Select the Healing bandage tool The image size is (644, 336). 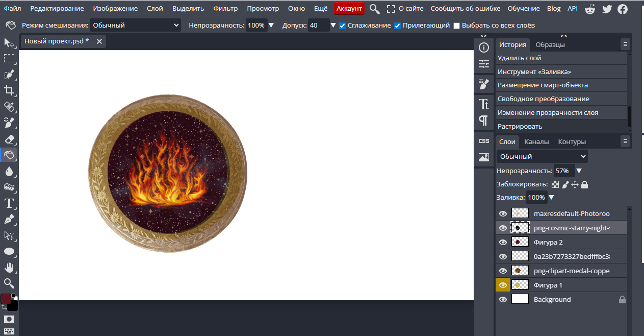pyautogui.click(x=9, y=107)
